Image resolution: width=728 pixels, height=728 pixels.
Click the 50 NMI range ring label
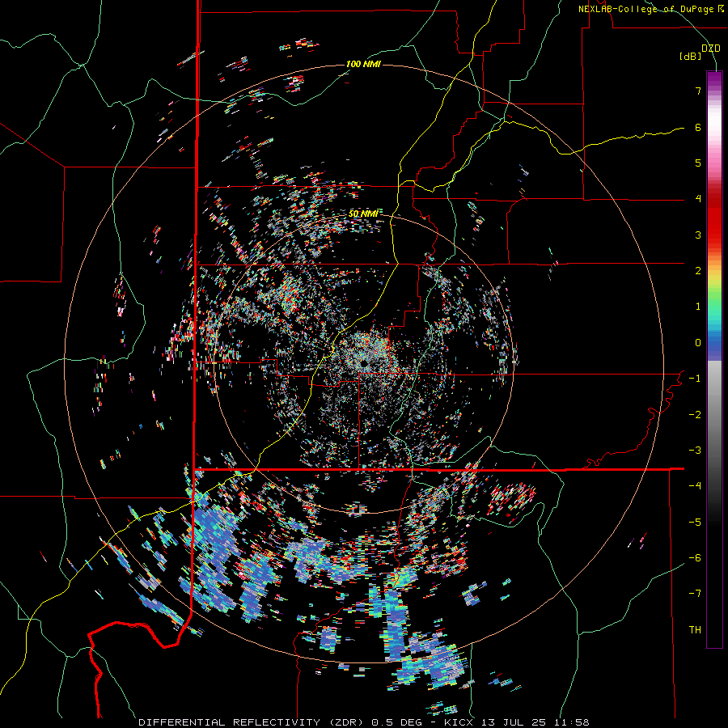(363, 214)
